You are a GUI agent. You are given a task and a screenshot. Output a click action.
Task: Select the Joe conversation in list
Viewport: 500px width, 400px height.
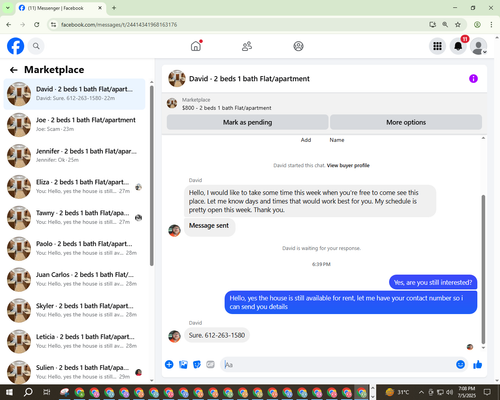pos(74,125)
